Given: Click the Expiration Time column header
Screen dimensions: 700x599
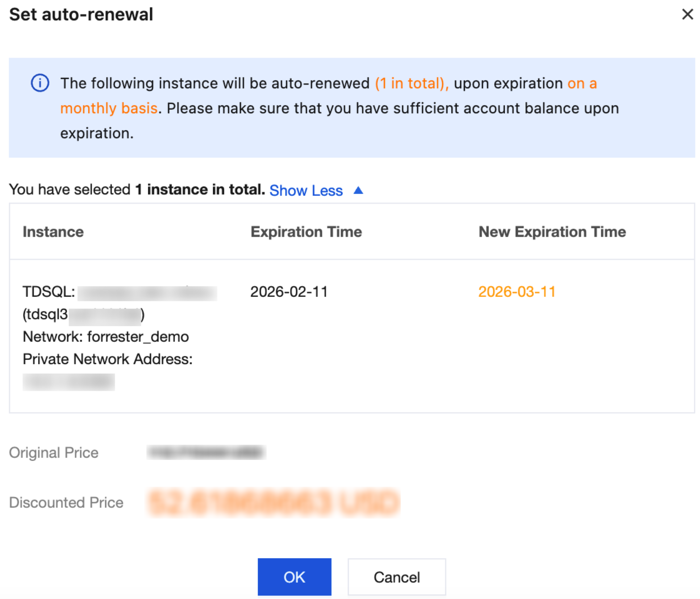Looking at the screenshot, I should pyautogui.click(x=306, y=232).
